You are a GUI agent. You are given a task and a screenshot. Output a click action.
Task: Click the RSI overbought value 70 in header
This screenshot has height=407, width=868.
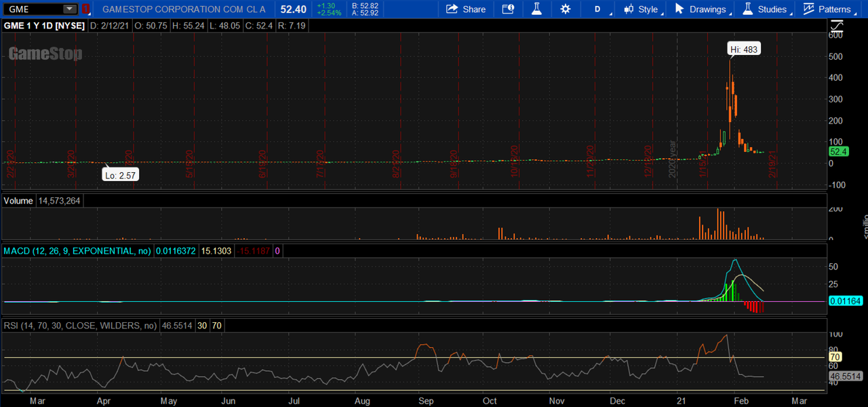point(216,326)
